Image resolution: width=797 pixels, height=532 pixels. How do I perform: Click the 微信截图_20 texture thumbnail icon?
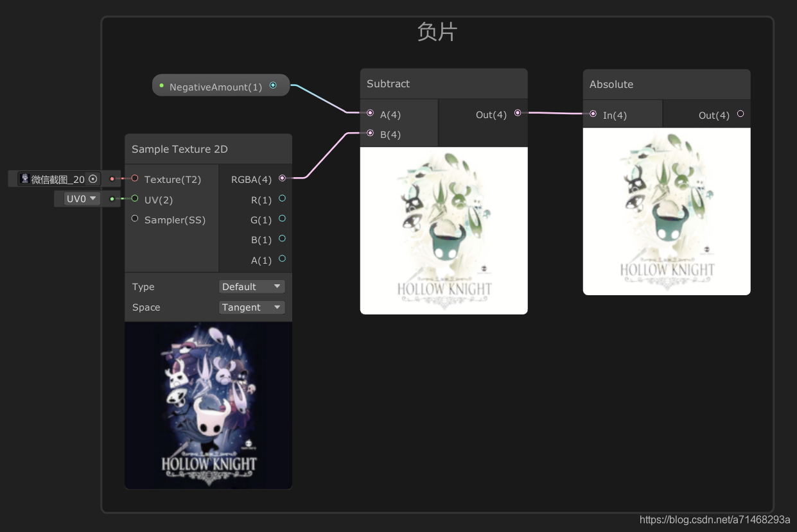tap(25, 178)
